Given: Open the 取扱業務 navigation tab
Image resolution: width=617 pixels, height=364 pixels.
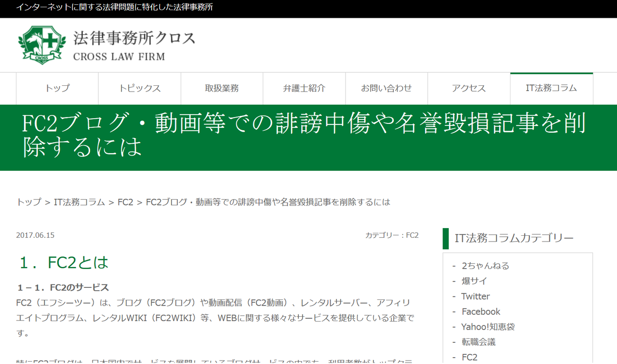Looking at the screenshot, I should 222,88.
